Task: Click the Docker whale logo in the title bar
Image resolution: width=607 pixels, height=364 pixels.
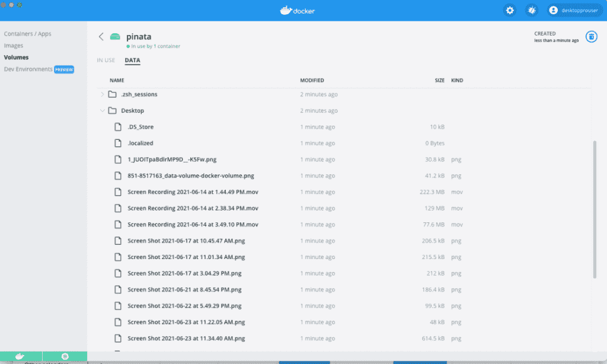Action: [285, 9]
